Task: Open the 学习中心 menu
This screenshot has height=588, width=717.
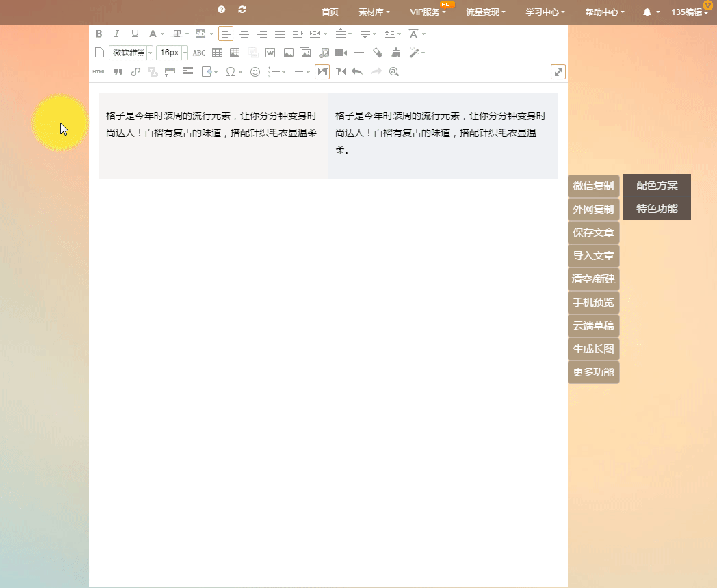Action: (545, 12)
